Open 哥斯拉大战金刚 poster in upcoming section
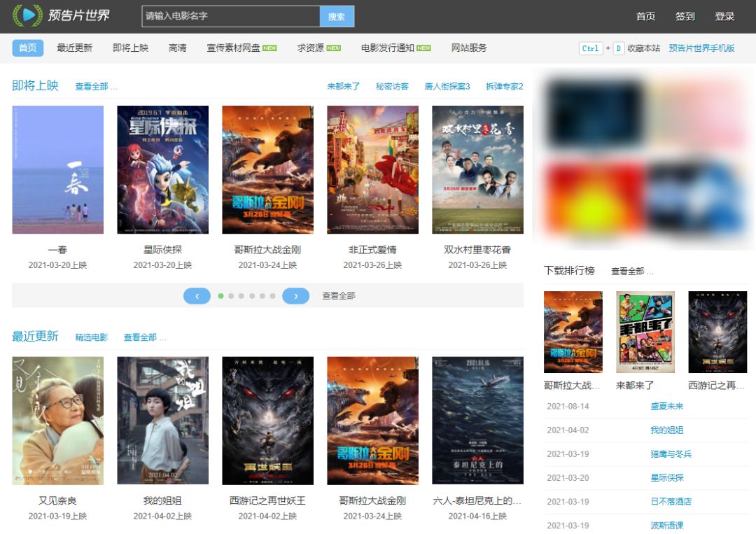This screenshot has width=756, height=534. point(267,169)
